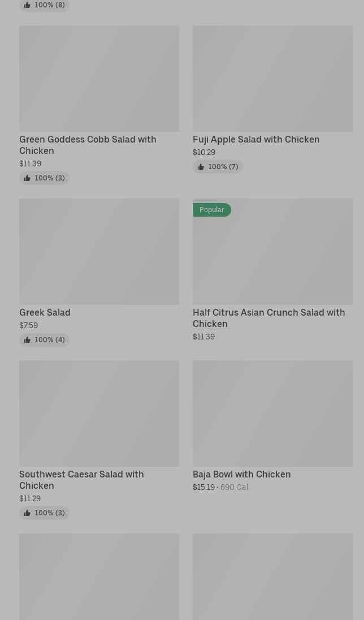Click thumbs-up icon under Fuji Apple Salad

(x=201, y=167)
